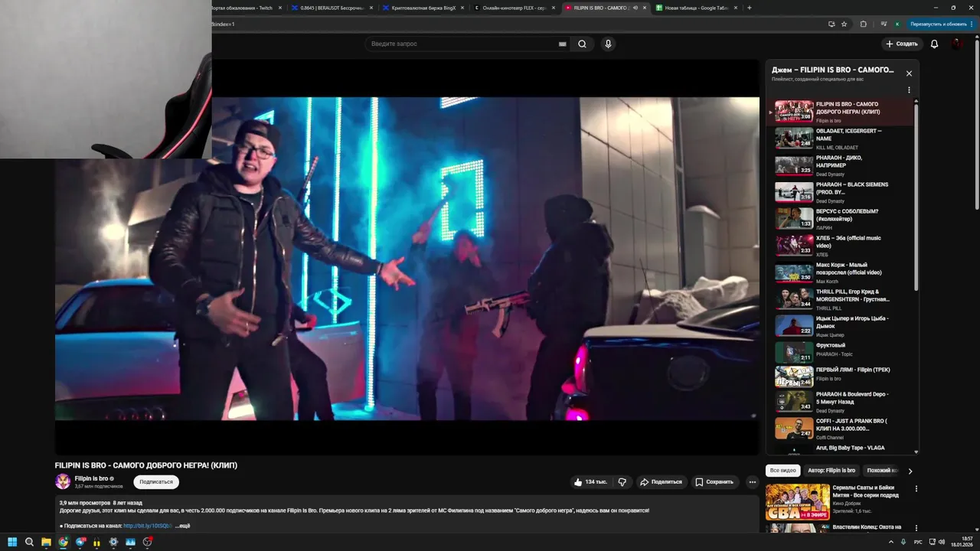Image resolution: width=980 pixels, height=551 pixels.
Task: Open File Explorer from taskbar
Action: tap(46, 542)
